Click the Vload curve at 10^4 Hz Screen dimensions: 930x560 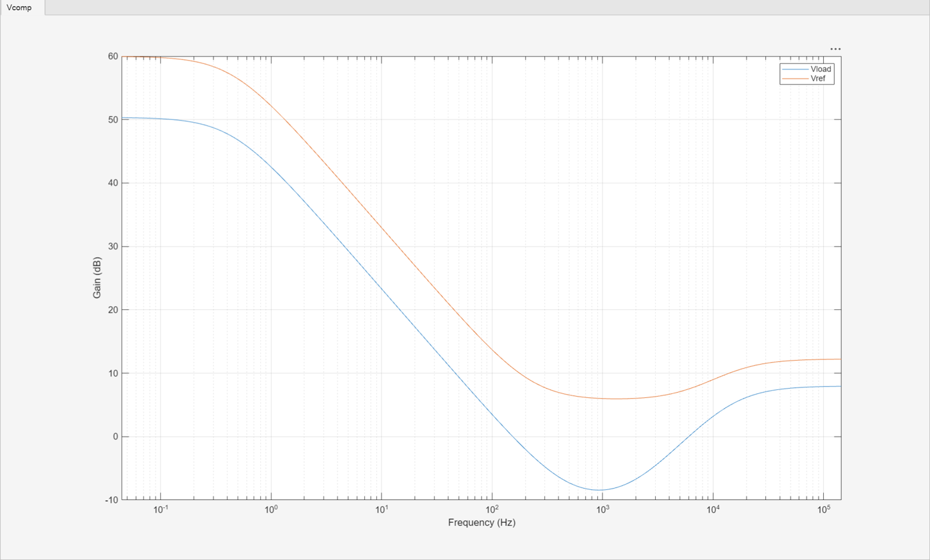pyautogui.click(x=713, y=415)
